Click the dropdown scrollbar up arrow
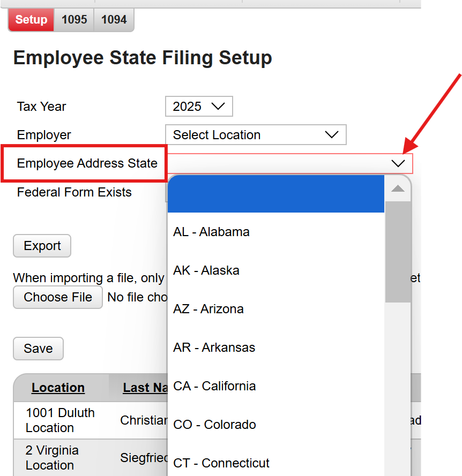Screen dimensions: 462x476 (397, 188)
